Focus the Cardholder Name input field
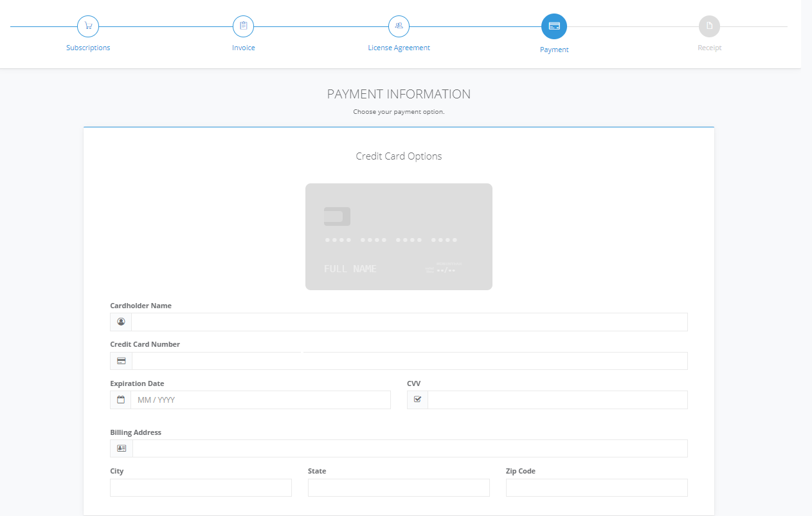The width and height of the screenshot is (812, 516). [x=410, y=322]
